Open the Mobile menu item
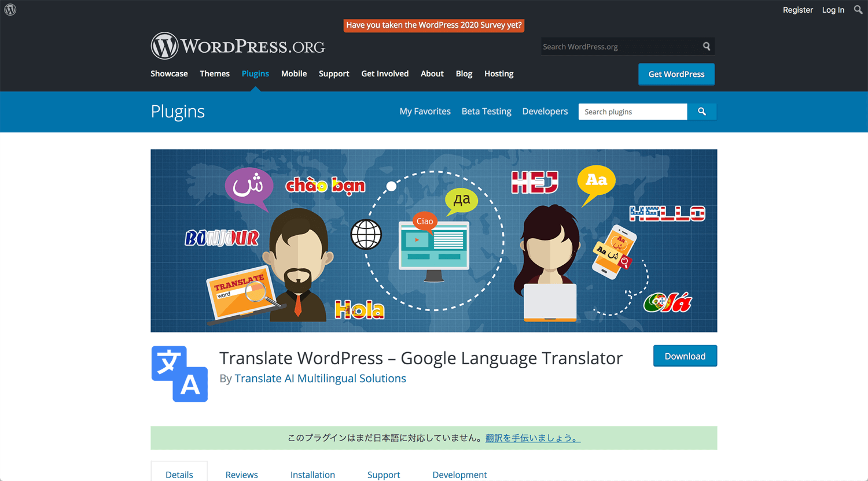This screenshot has width=868, height=481. pos(294,73)
